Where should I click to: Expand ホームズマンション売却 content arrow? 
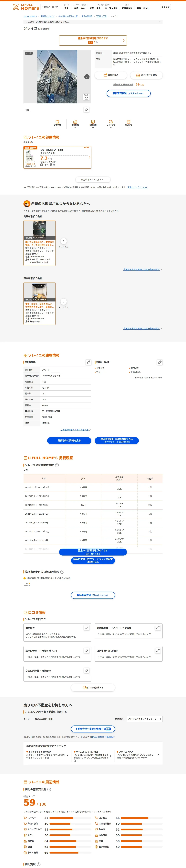pyautogui.click(x=110, y=756)
